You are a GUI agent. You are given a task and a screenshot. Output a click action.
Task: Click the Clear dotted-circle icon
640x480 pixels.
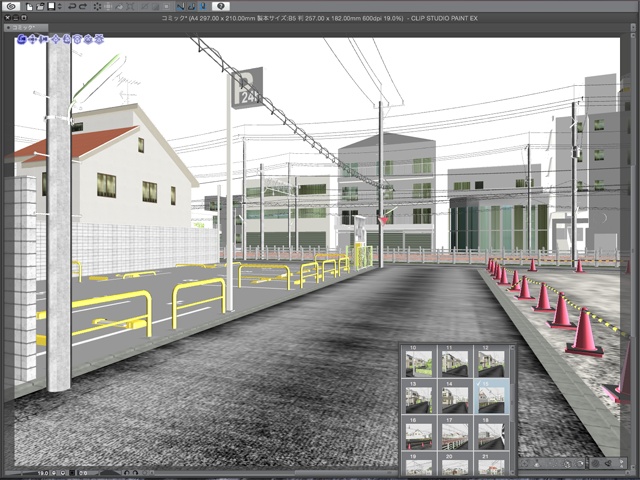97,7
